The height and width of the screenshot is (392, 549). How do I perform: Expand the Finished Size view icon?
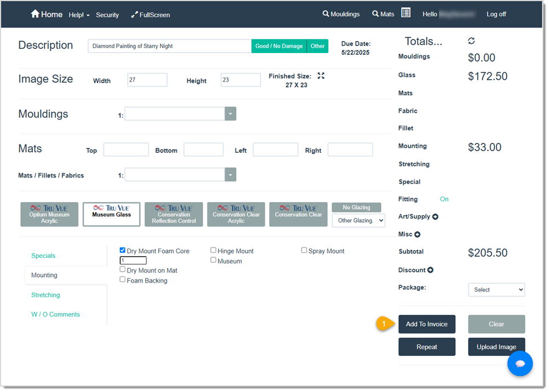pos(321,77)
